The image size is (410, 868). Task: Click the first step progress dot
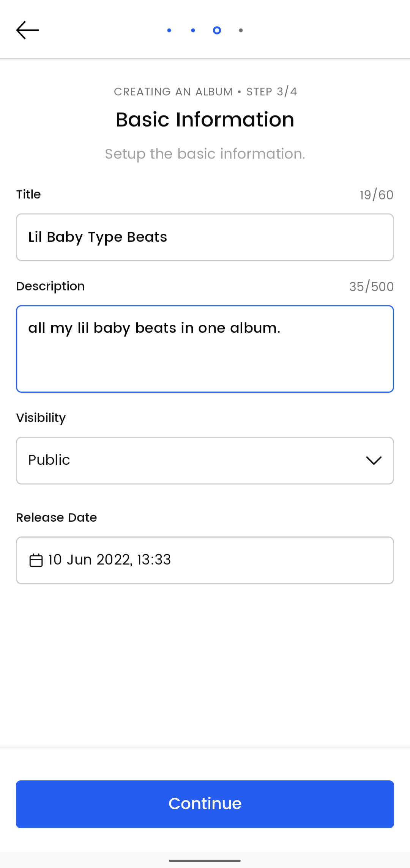click(169, 30)
